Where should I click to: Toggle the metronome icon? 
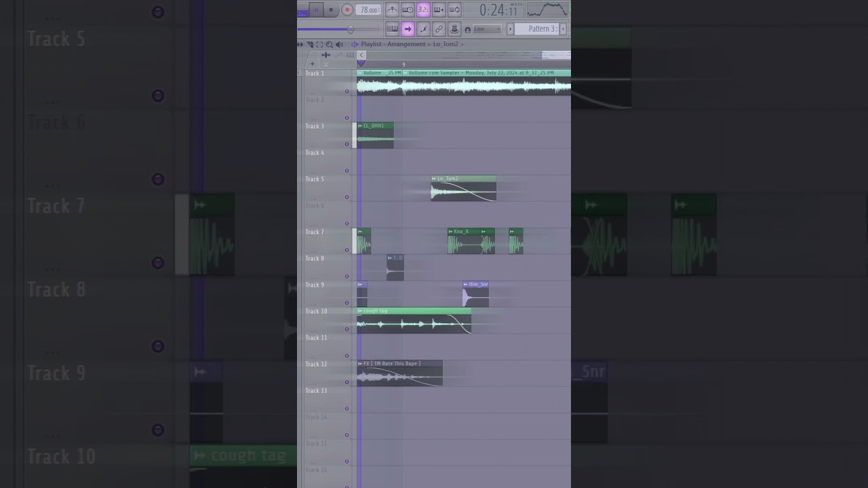tap(392, 9)
